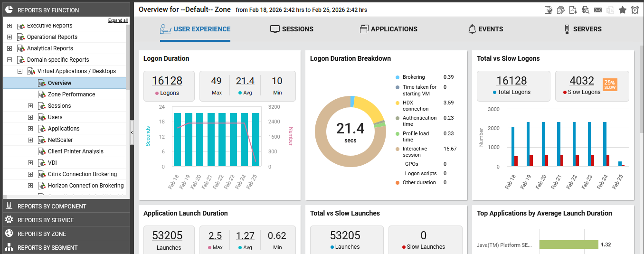Open the alarm clock schedule icon
The image size is (644, 254).
[635, 10]
